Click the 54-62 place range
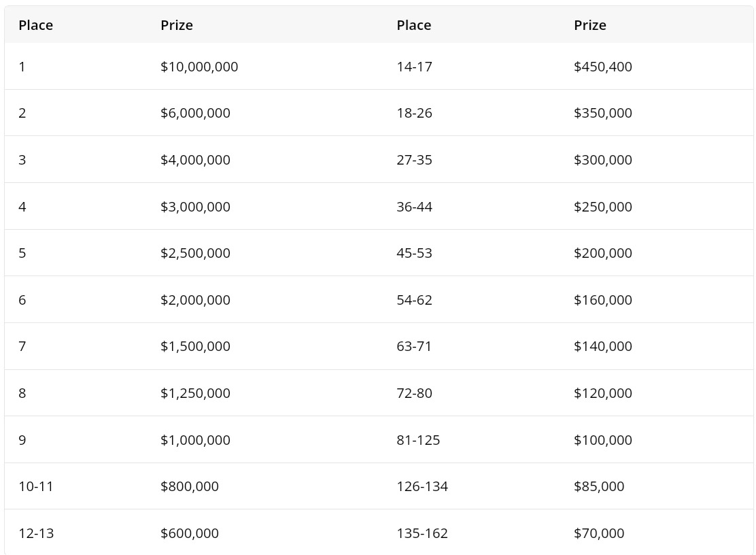Image resolution: width=756 pixels, height=555 pixels. pyautogui.click(x=414, y=300)
